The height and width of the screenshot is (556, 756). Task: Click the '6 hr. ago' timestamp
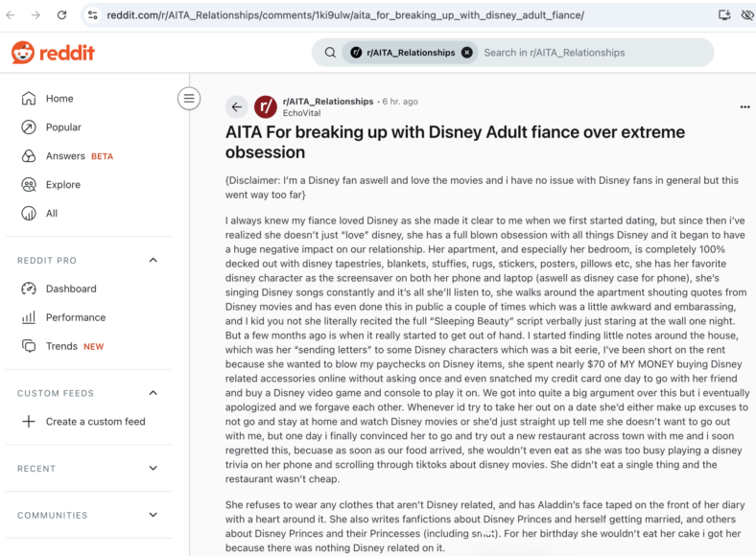[x=400, y=102]
